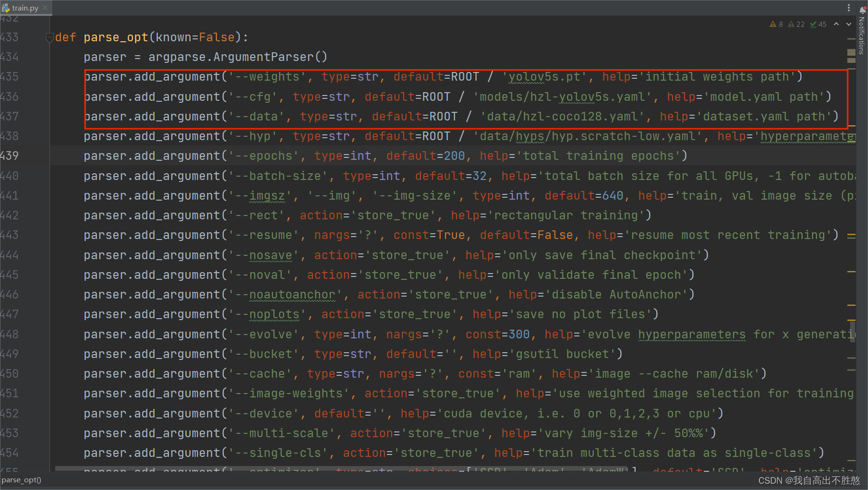Click the '--nosave' argument name
Screen dimensions: 868x490
[x=264, y=255]
